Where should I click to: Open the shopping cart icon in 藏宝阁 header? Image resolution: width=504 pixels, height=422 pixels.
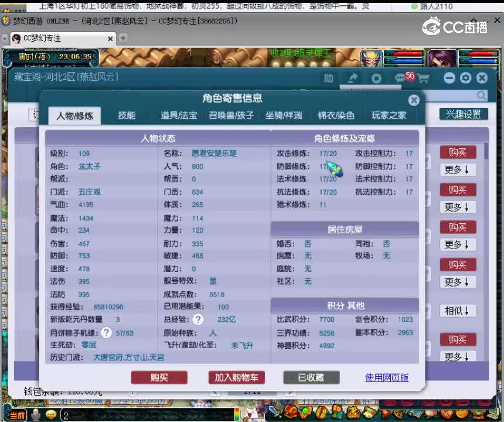(424, 78)
